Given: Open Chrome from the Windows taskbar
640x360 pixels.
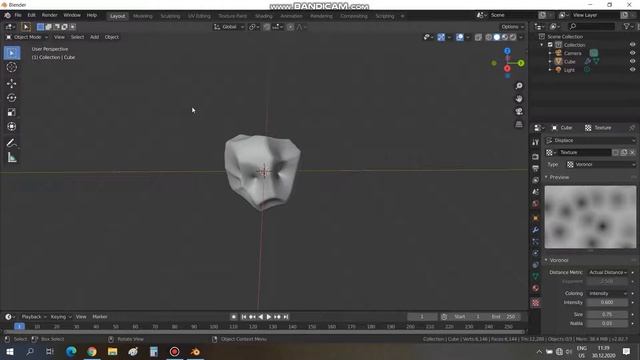Looking at the screenshot, I should click(x=92, y=351).
